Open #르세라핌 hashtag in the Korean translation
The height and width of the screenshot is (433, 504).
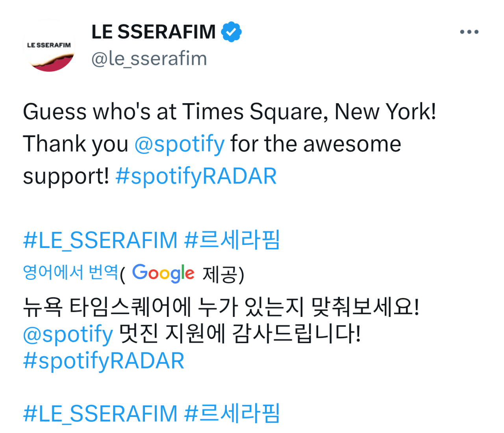coord(232,413)
